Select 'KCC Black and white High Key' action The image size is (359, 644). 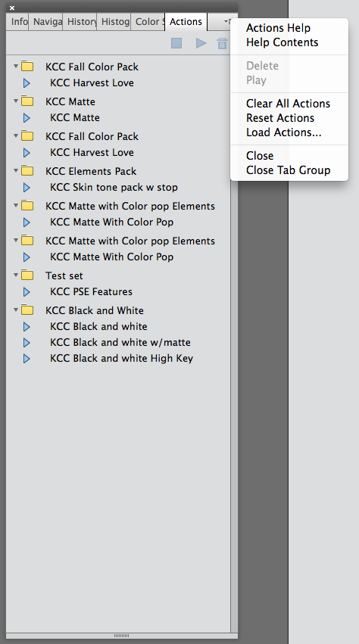(x=121, y=358)
